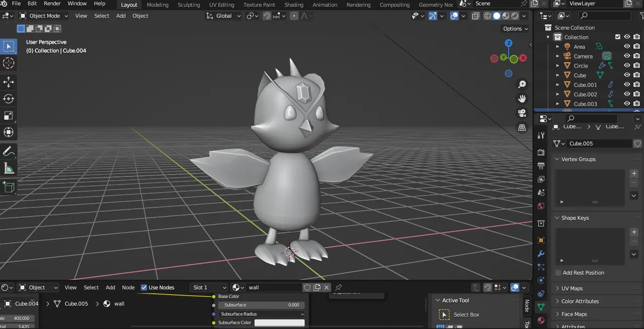
Task: Open the Render menu
Action: (52, 4)
